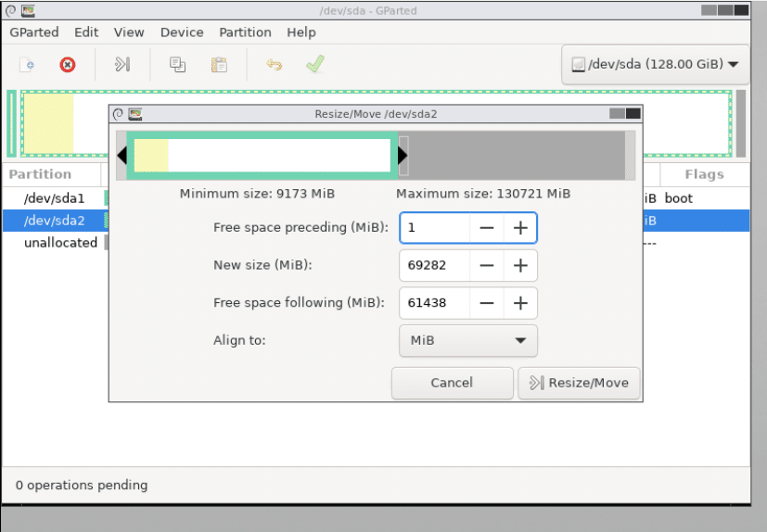Increase Free space following with plus
The width and height of the screenshot is (767, 532).
tap(520, 303)
